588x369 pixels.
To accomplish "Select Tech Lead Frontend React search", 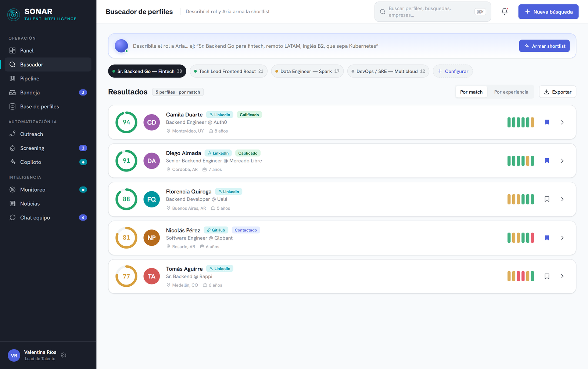I will coord(229,71).
